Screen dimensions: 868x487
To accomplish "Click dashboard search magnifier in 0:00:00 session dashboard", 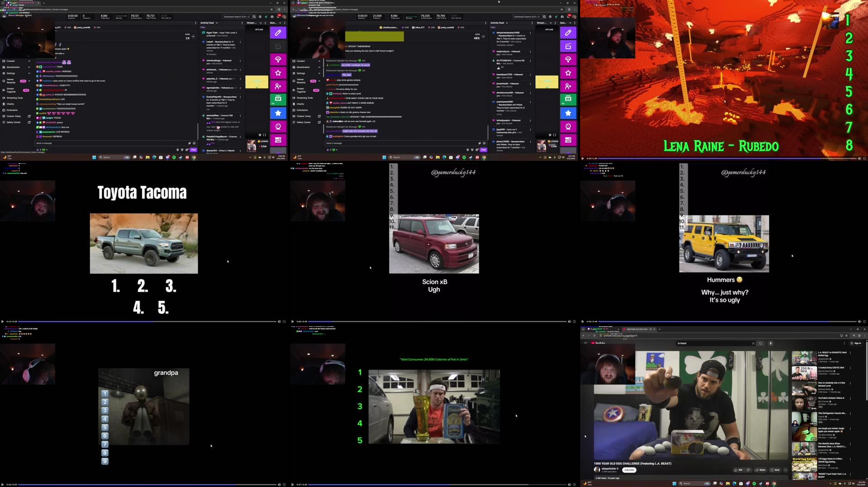I will click(x=254, y=17).
